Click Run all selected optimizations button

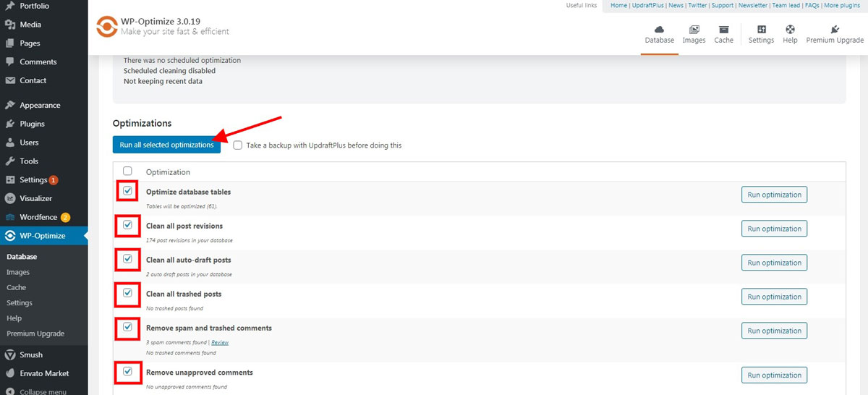(167, 145)
